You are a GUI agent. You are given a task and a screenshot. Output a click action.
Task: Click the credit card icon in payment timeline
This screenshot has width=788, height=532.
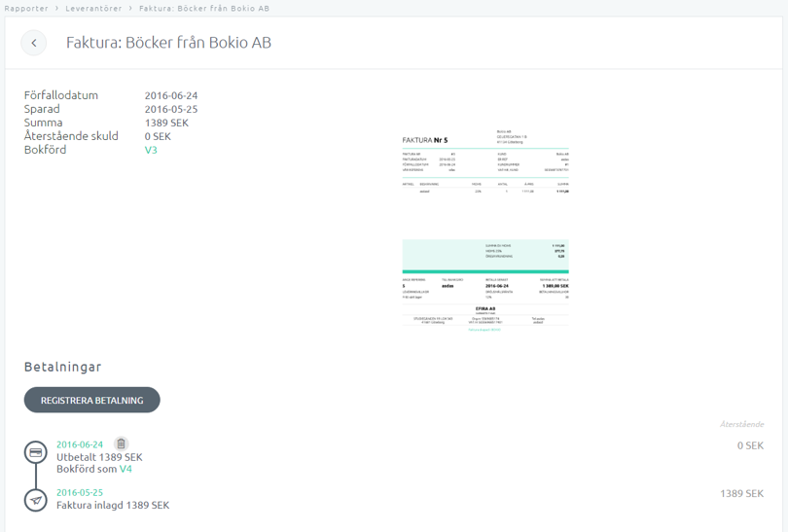tap(36, 452)
